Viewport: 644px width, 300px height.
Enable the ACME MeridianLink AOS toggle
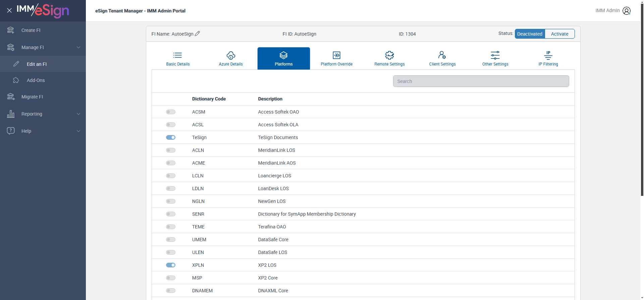pyautogui.click(x=171, y=163)
